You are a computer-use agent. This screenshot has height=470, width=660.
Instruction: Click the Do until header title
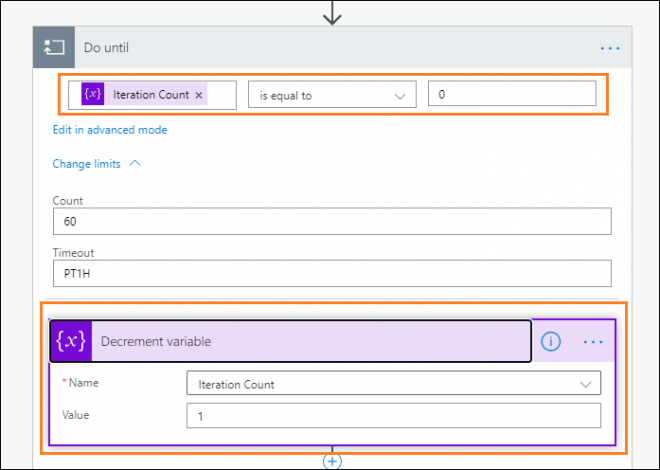(x=106, y=48)
